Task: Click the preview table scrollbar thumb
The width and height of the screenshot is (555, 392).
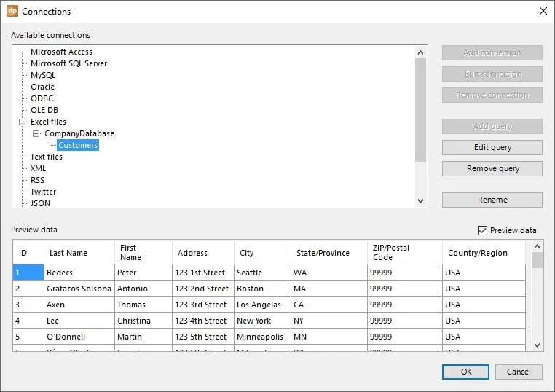Action: tap(537, 260)
